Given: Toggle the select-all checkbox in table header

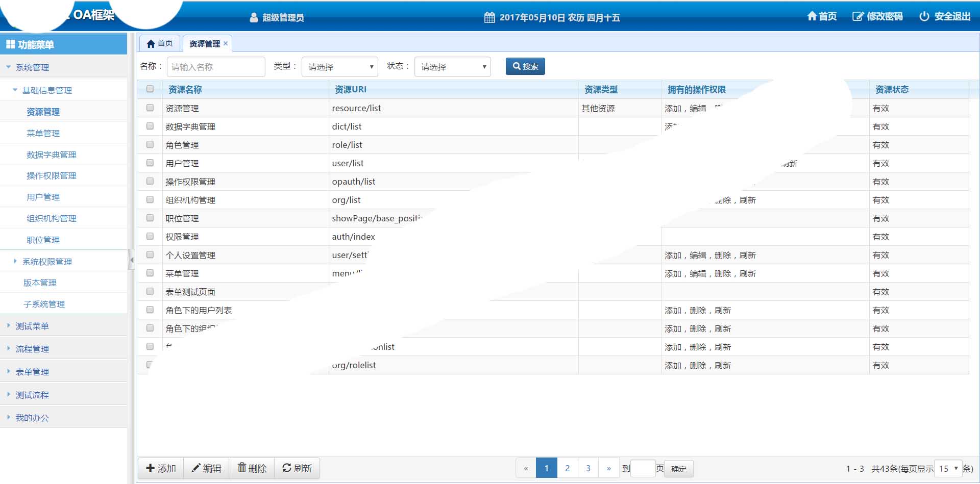Looking at the screenshot, I should [x=150, y=89].
